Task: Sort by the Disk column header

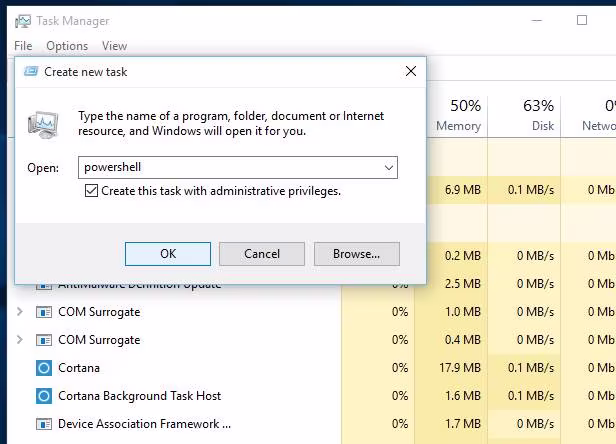Action: click(524, 116)
